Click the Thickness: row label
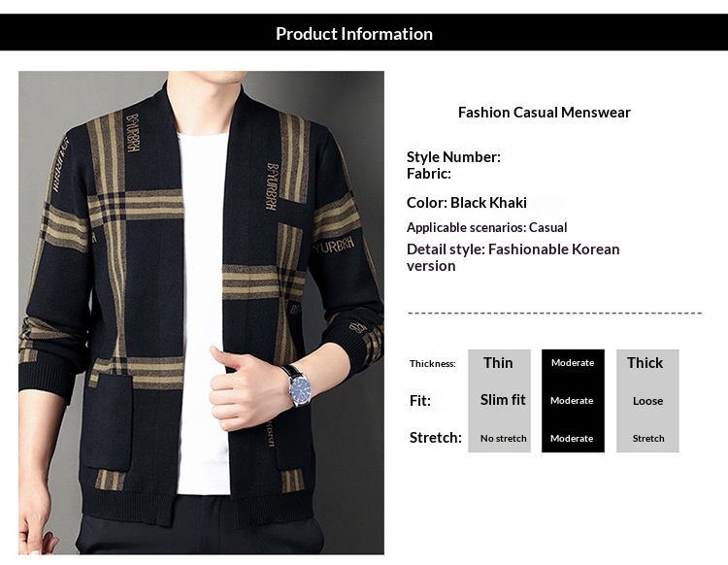Viewport: 728px width, 565px height. [x=432, y=364]
